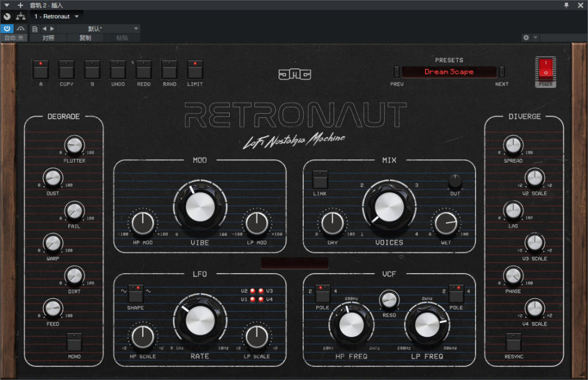Image resolution: width=588 pixels, height=380 pixels.
Task: Toggle the LFO SHAPE switch
Action: 136,294
